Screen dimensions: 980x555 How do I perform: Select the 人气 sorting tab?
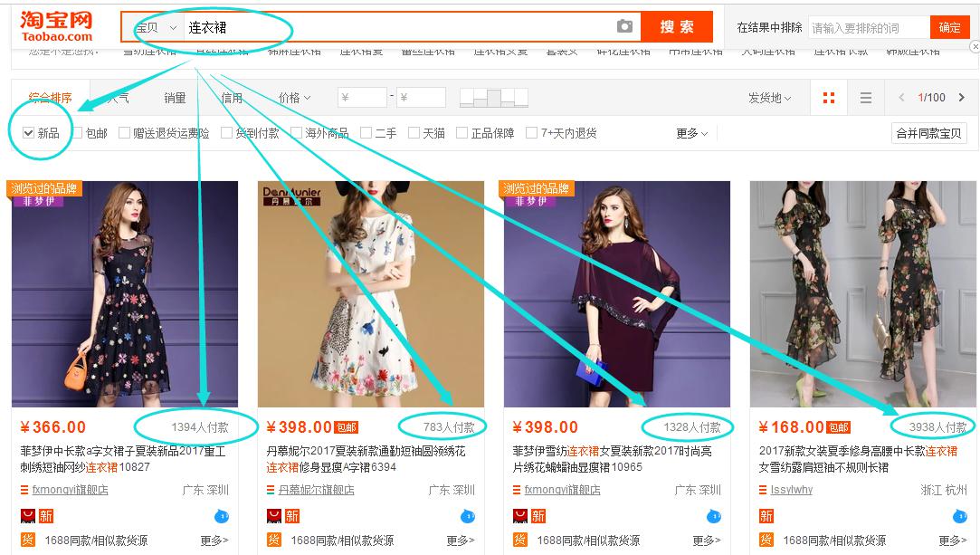(118, 98)
